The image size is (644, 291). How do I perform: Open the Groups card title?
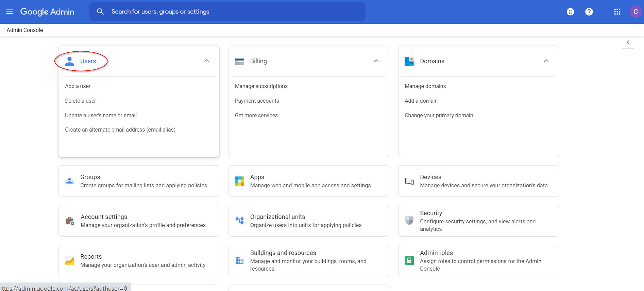tap(90, 177)
